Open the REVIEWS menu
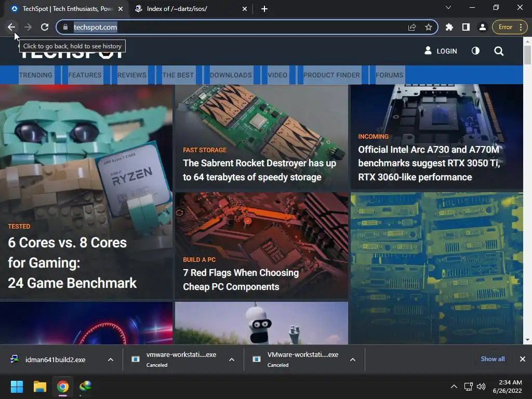 click(132, 75)
